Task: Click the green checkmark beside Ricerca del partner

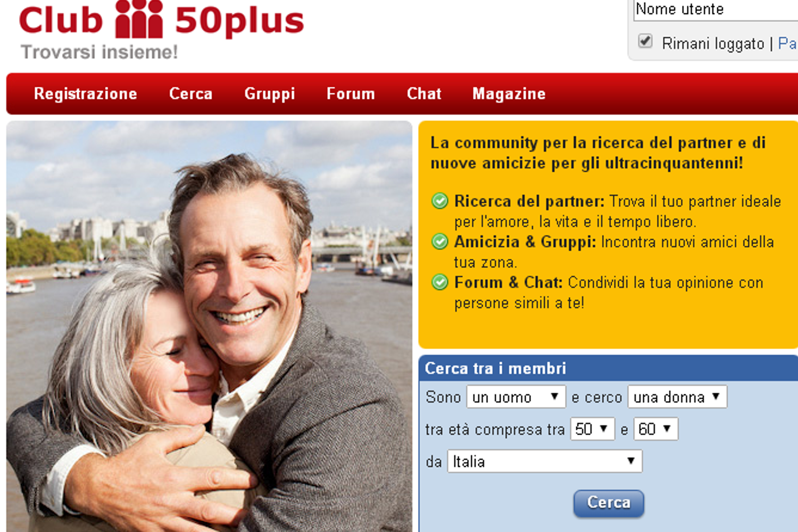Action: click(x=439, y=201)
